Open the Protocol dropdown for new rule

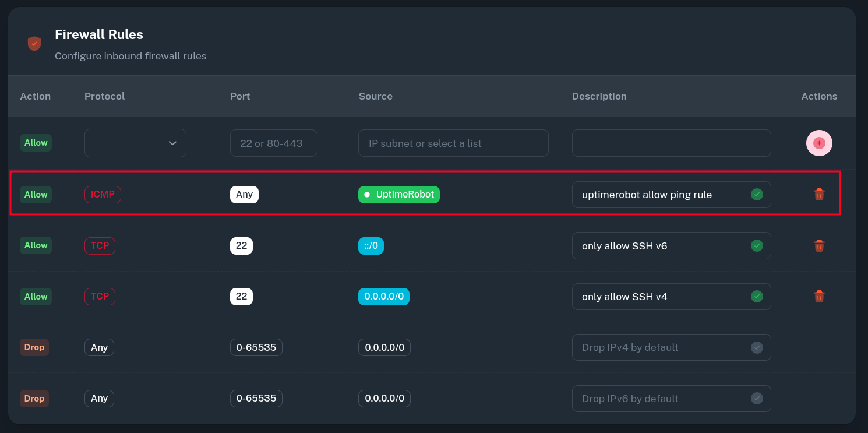135,143
